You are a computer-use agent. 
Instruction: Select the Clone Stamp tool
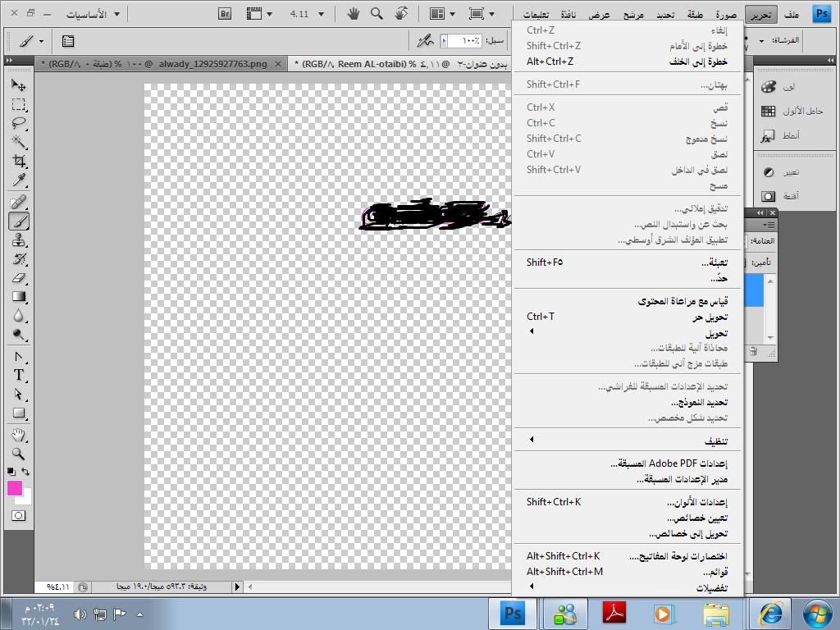pyautogui.click(x=18, y=240)
